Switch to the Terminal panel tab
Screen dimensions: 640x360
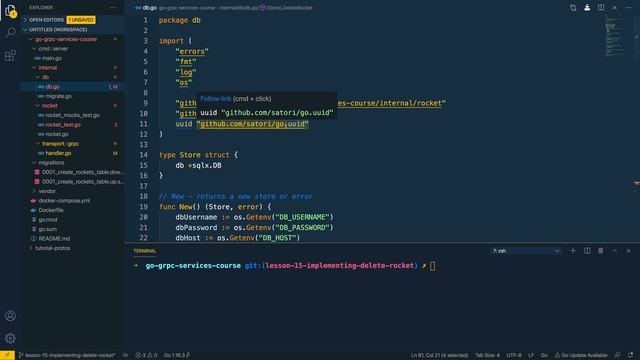pyautogui.click(x=145, y=251)
